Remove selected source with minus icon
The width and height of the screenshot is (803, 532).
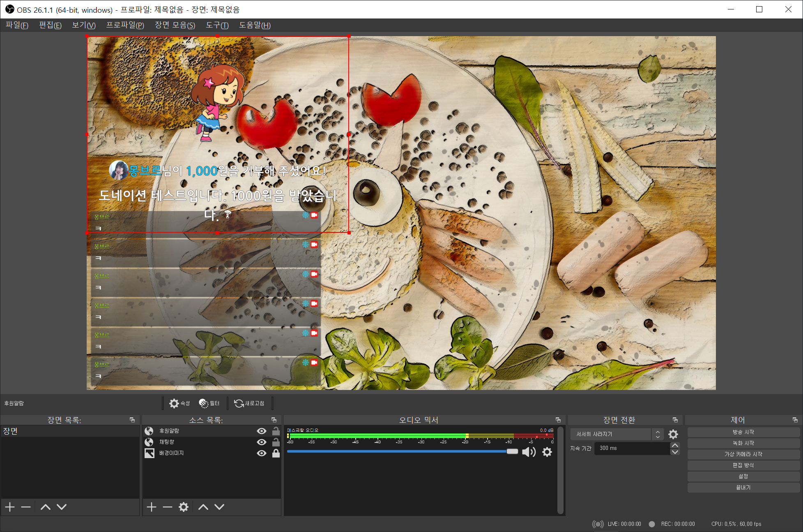167,507
